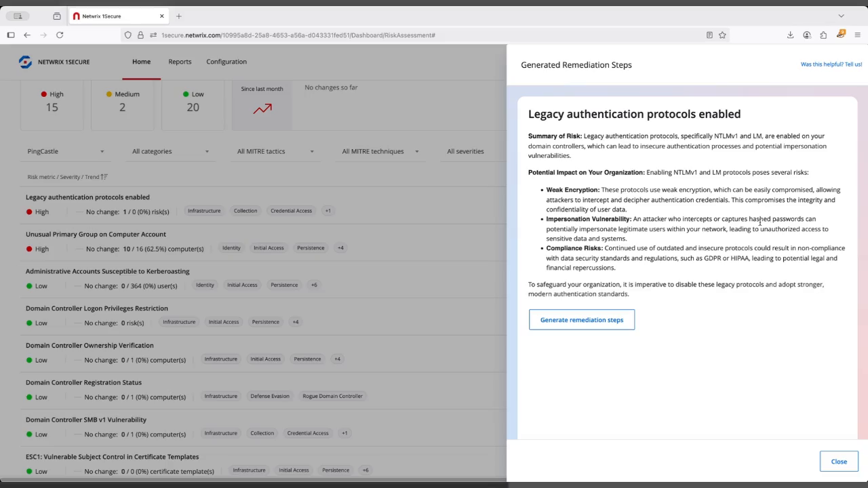Click Rogue Domain Controller tag

[332, 396]
